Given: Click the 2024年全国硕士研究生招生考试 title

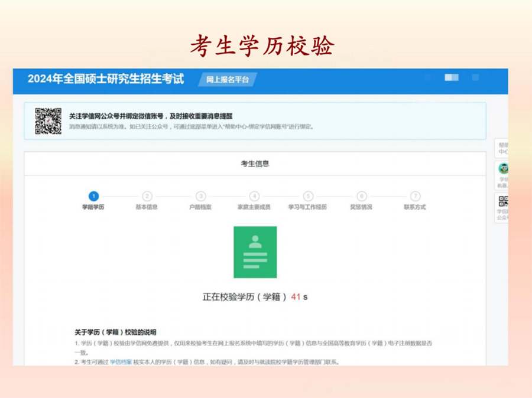Looking at the screenshot, I should (106, 79).
